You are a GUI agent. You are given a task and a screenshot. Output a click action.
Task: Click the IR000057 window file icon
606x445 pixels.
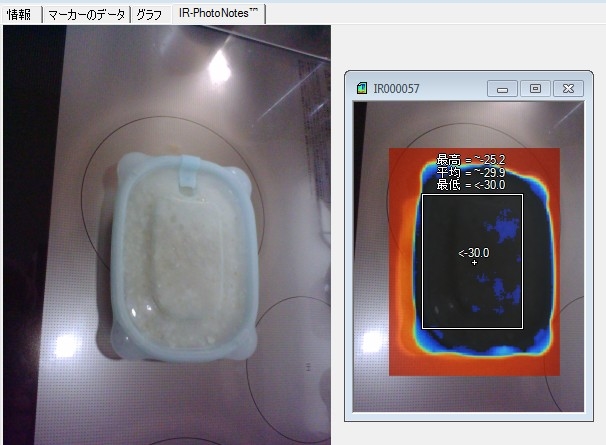pos(362,88)
